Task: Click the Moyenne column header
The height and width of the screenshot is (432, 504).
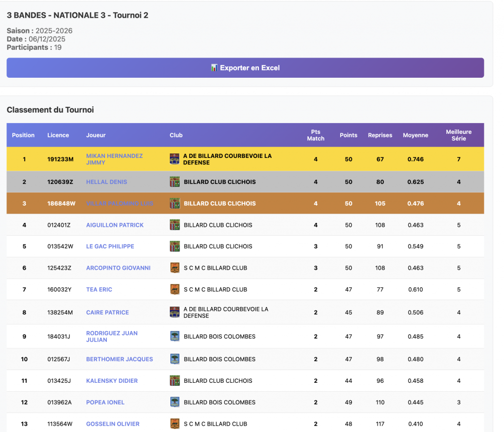Action: (415, 135)
